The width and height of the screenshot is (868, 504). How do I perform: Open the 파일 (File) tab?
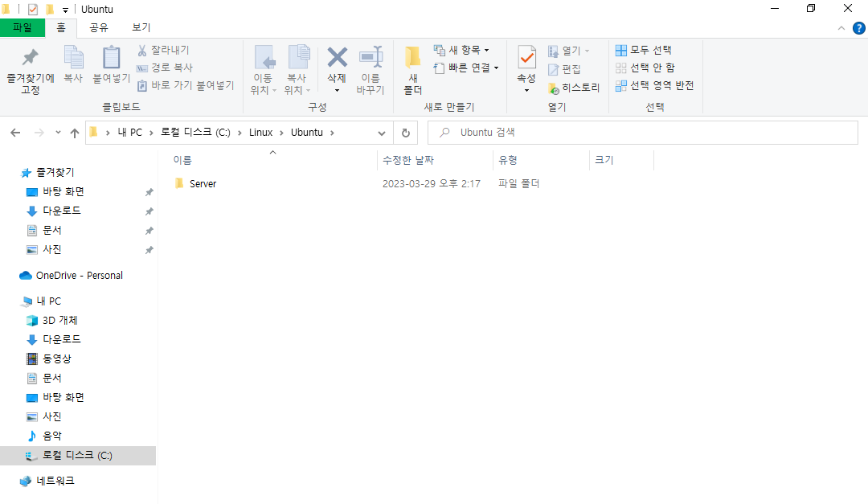23,27
